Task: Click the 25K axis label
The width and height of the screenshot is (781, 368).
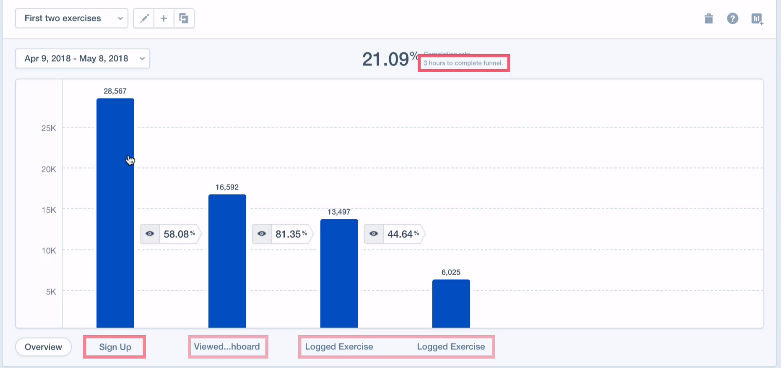Action: (x=49, y=128)
